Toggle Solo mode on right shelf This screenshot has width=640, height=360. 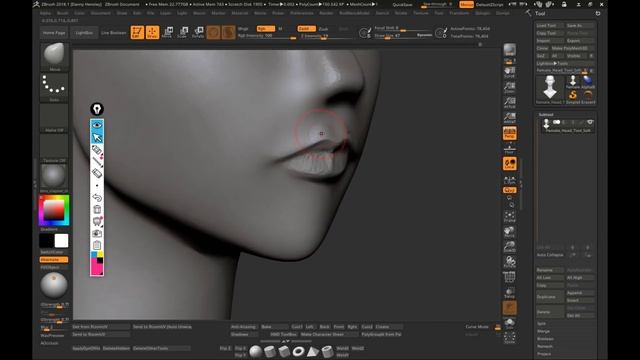[509, 324]
